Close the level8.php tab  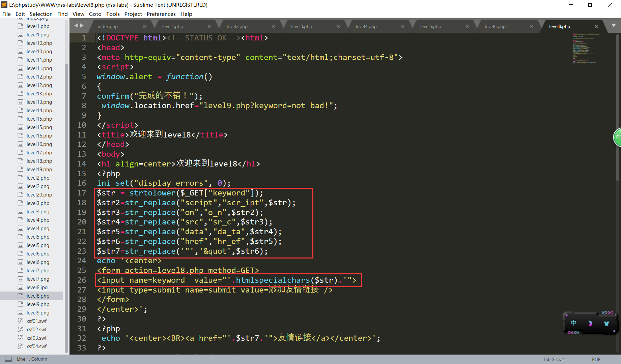tap(596, 26)
